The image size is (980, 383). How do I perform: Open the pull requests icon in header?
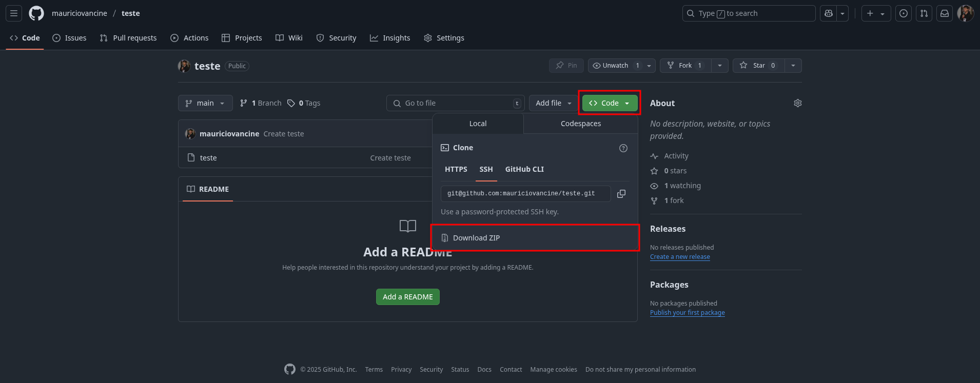coord(924,13)
